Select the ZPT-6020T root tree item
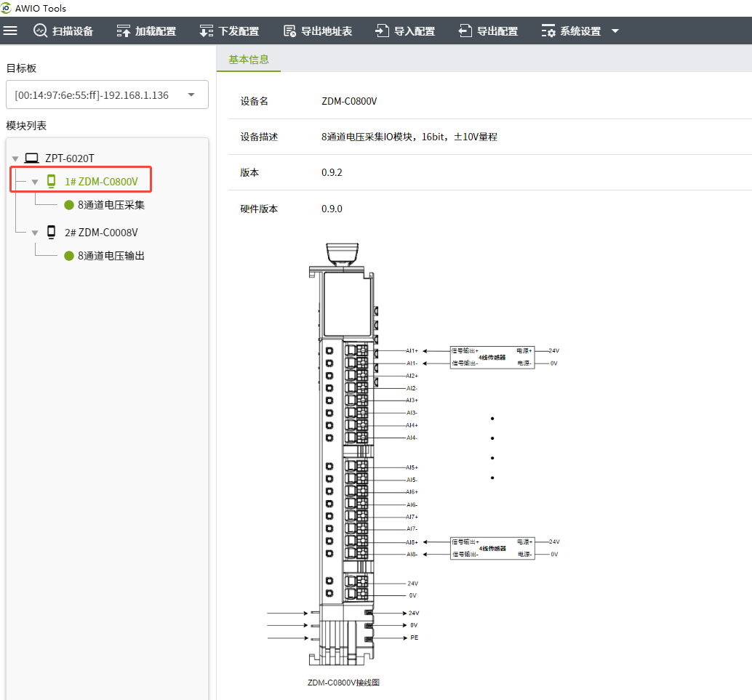Viewport: 752px width, 700px height. pos(70,158)
